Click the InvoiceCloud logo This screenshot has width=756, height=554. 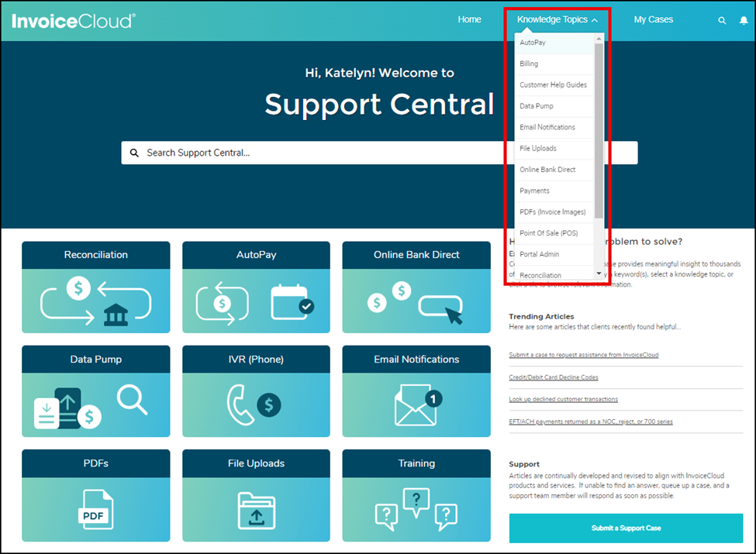pyautogui.click(x=74, y=21)
